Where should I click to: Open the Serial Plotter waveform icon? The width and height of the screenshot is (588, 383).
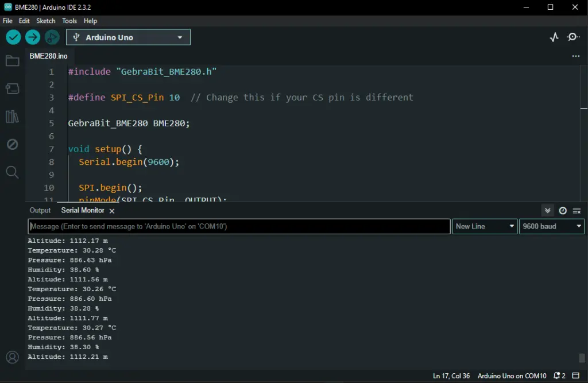554,37
